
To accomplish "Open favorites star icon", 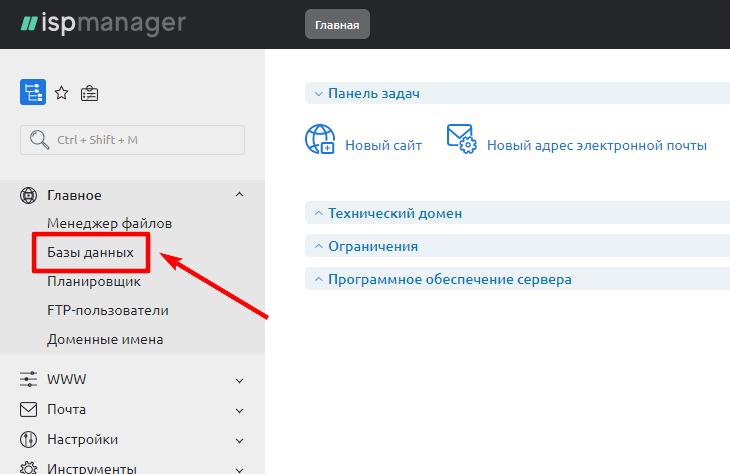I will (61, 93).
